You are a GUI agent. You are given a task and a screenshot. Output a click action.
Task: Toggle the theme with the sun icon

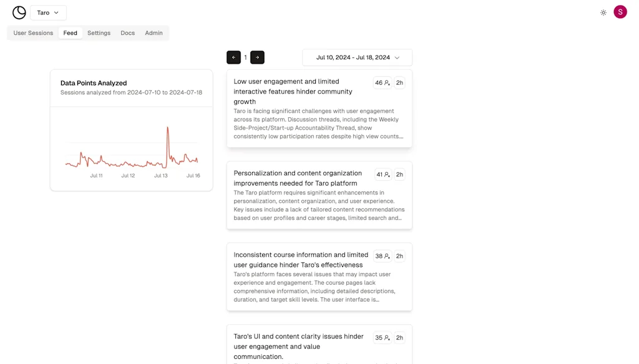click(603, 12)
